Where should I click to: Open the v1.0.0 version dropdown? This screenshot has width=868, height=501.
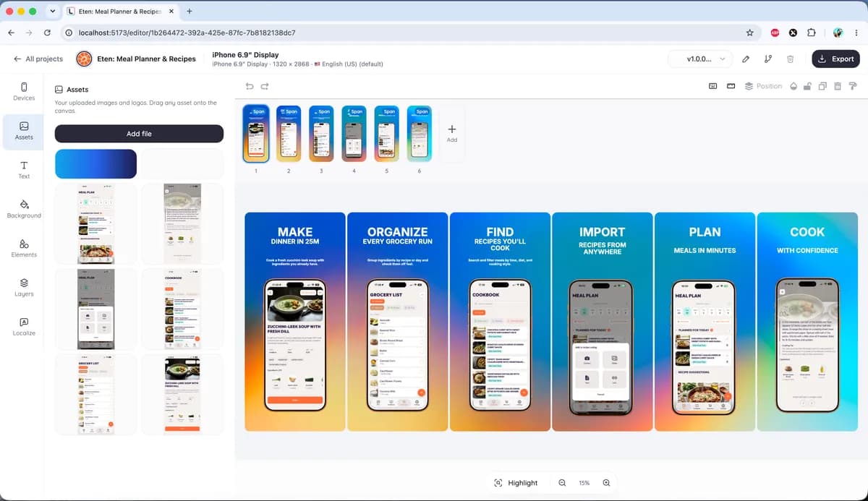699,59
